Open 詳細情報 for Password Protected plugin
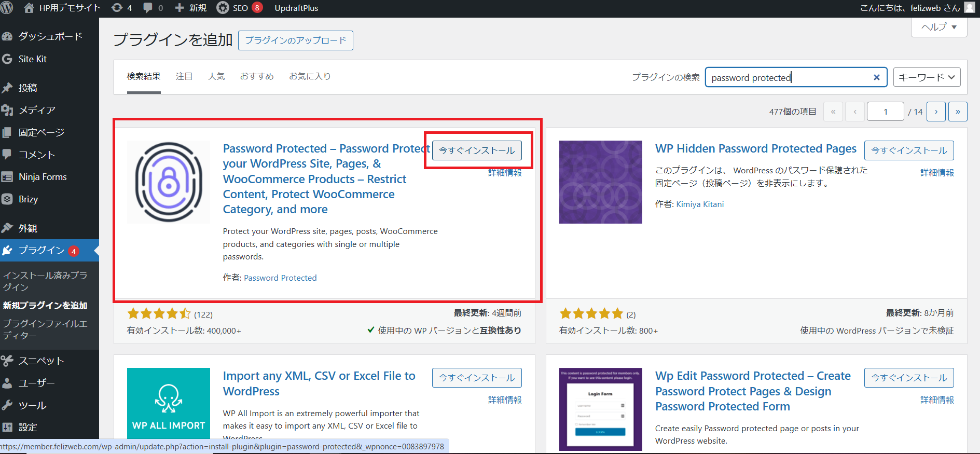 click(505, 173)
